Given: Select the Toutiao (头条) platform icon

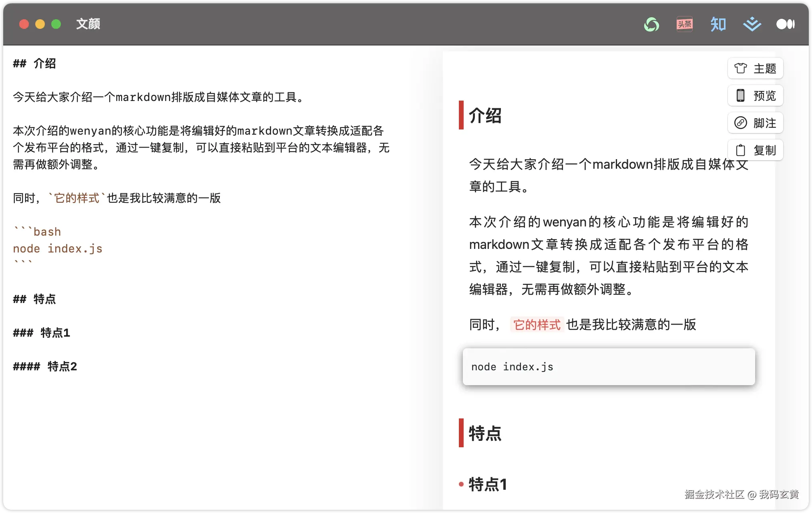Looking at the screenshot, I should pyautogui.click(x=684, y=24).
